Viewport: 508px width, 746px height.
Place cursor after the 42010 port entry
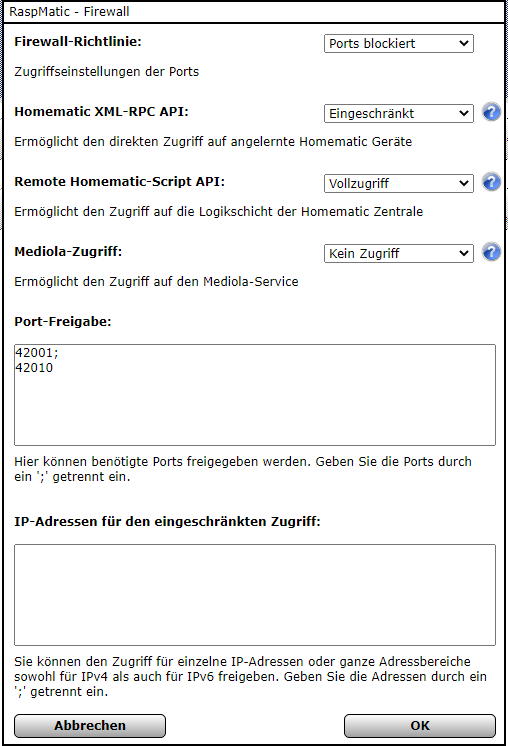54,368
